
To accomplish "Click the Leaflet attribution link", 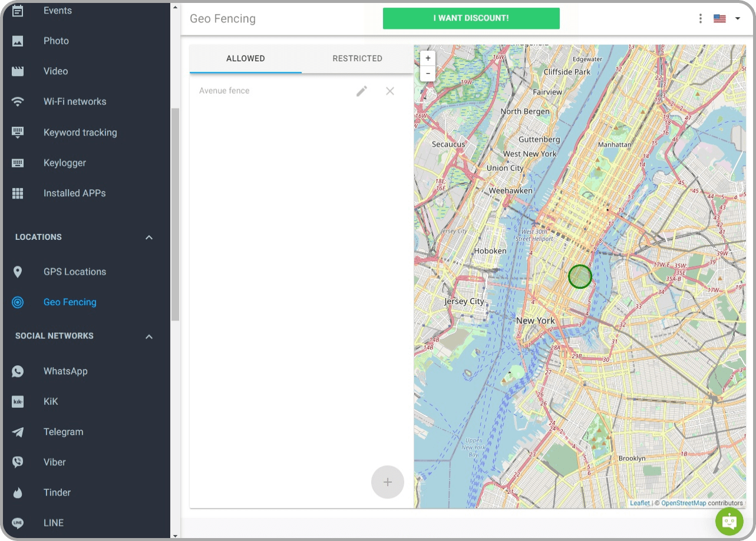I will (x=640, y=503).
